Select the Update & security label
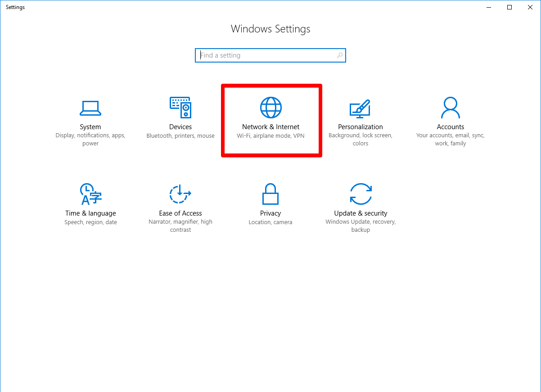This screenshot has width=541, height=392. coord(361,213)
